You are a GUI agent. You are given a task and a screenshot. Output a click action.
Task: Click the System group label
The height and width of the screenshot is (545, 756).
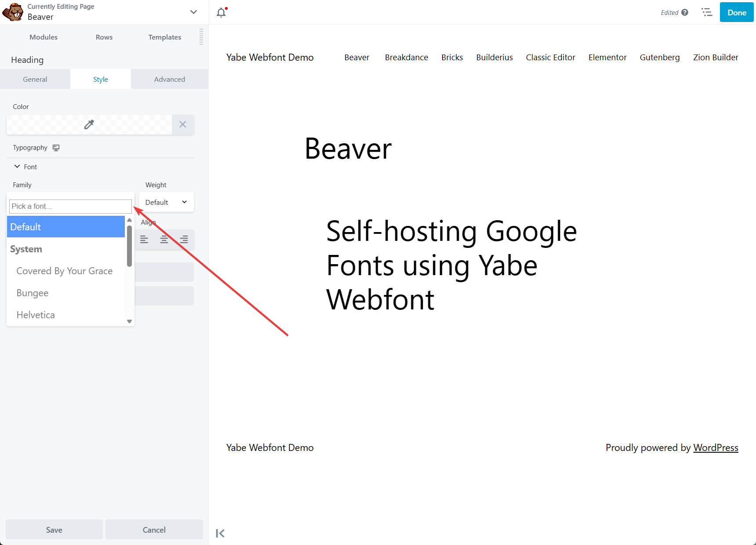click(26, 249)
